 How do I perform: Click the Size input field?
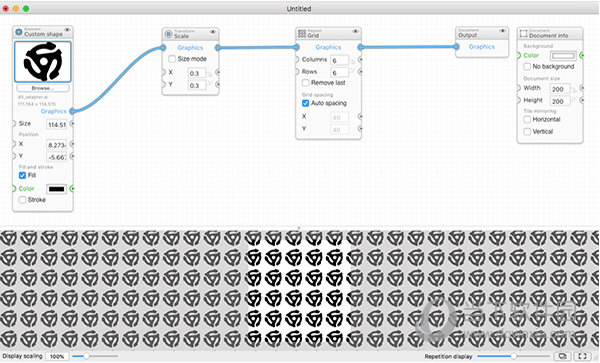pyautogui.click(x=57, y=124)
